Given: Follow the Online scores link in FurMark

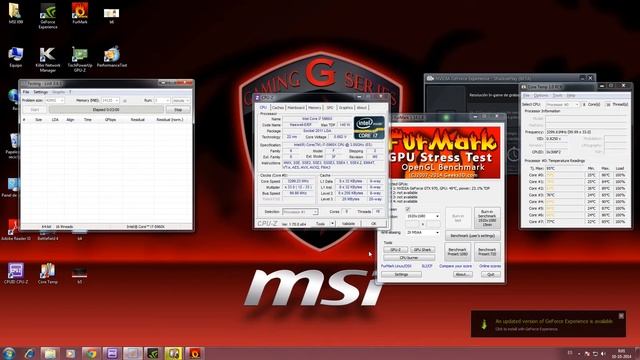Looking at the screenshot, I should 490,266.
